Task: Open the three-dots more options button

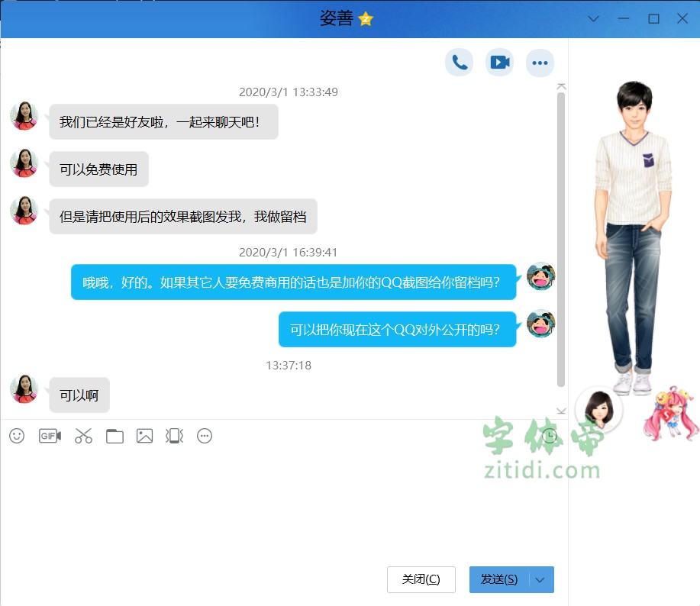Action: tap(540, 63)
